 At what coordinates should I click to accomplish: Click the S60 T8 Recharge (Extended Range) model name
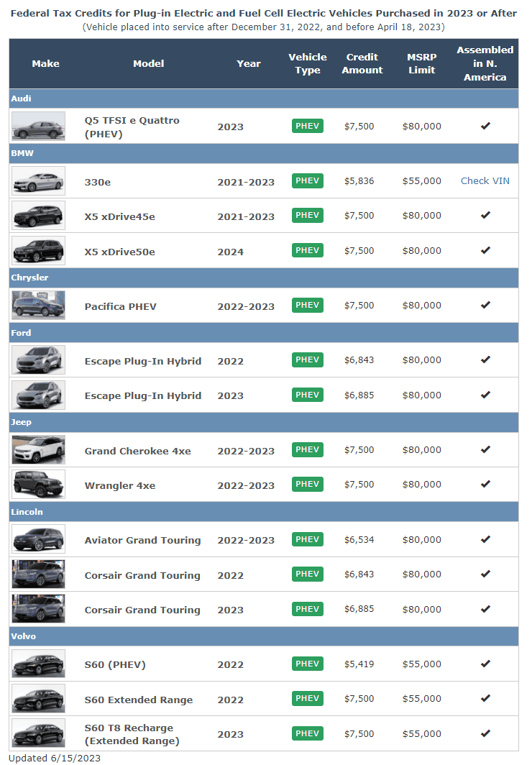(x=132, y=734)
